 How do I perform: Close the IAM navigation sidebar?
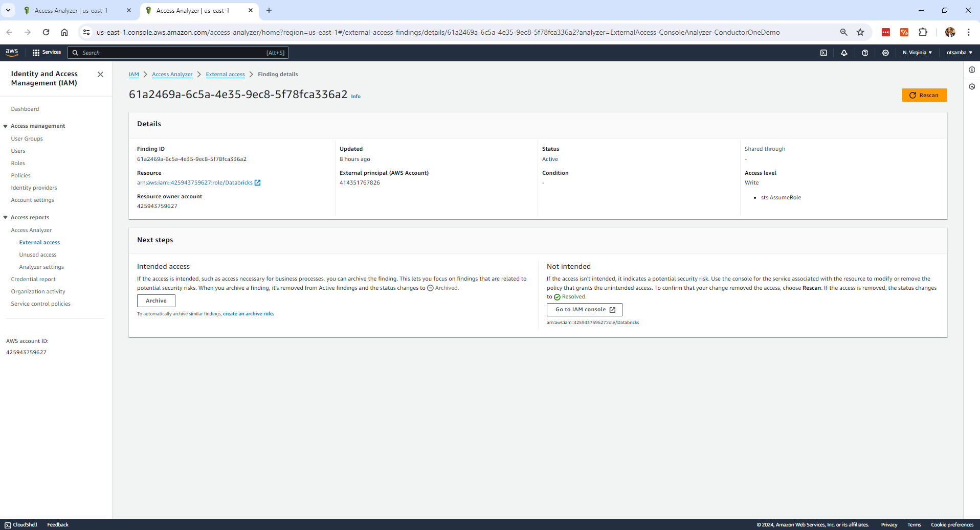[x=100, y=74]
